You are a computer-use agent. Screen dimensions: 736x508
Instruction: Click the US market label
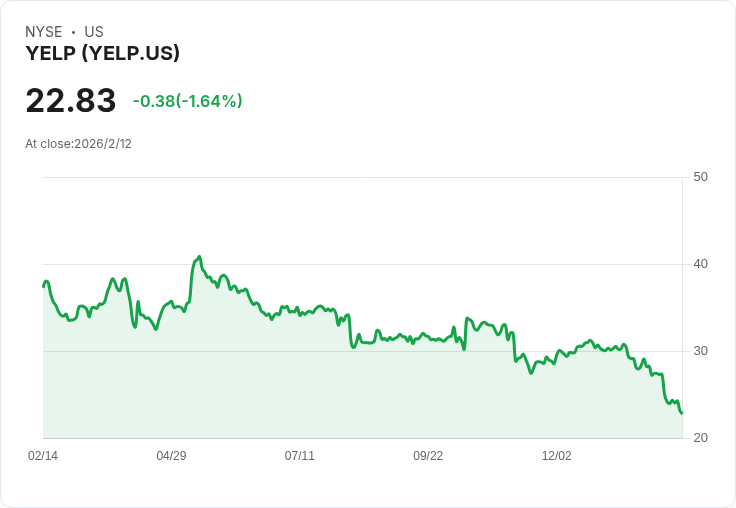pos(94,32)
